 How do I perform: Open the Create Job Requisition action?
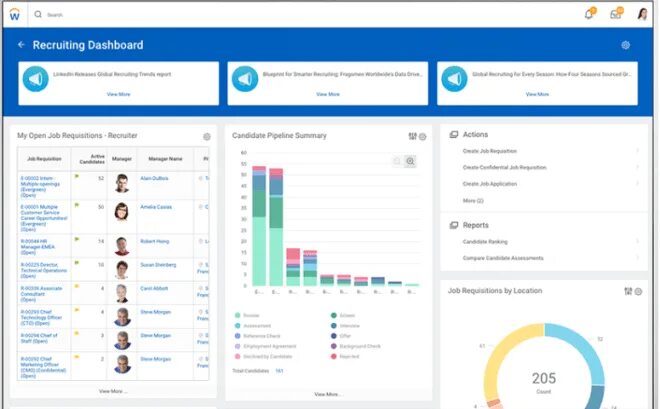point(490,151)
